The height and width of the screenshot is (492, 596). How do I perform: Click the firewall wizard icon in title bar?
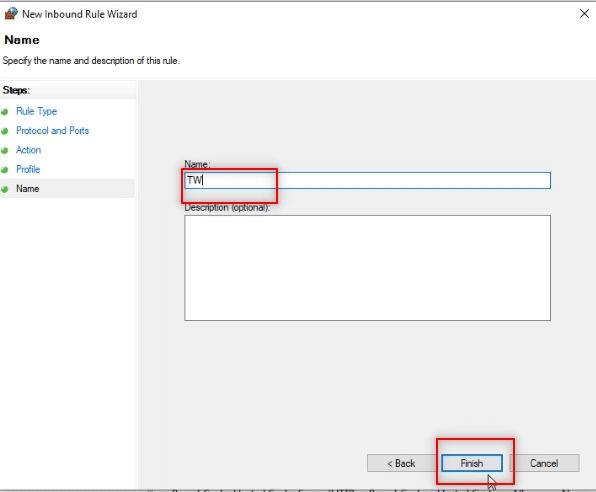coord(11,14)
